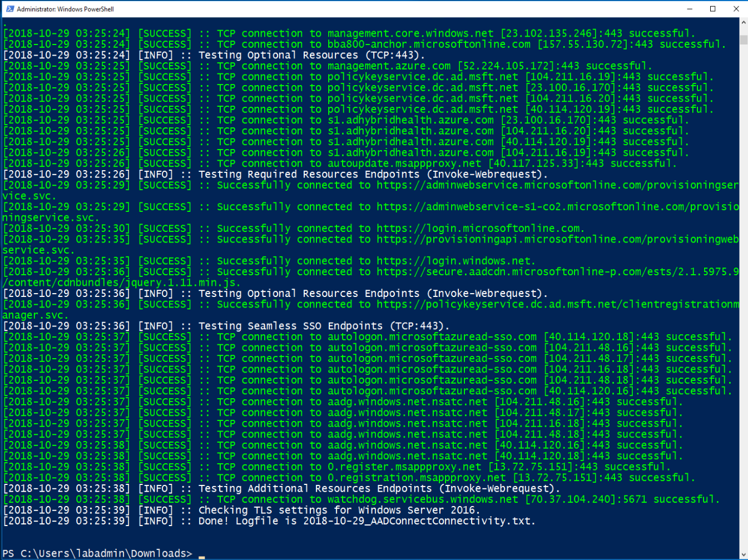This screenshot has height=560, width=748.
Task: Click the PowerShell icon in title bar
Action: click(9, 9)
